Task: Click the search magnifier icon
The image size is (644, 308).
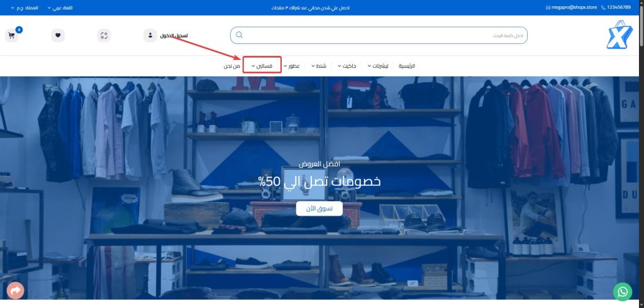Action: pyautogui.click(x=239, y=35)
